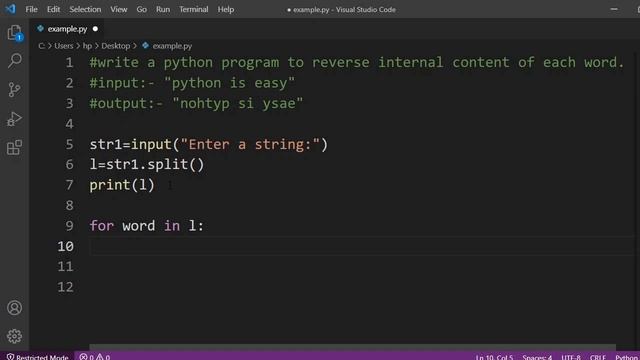This screenshot has width=640, height=360.
Task: Click CRLF end of line selector
Action: pyautogui.click(x=598, y=357)
